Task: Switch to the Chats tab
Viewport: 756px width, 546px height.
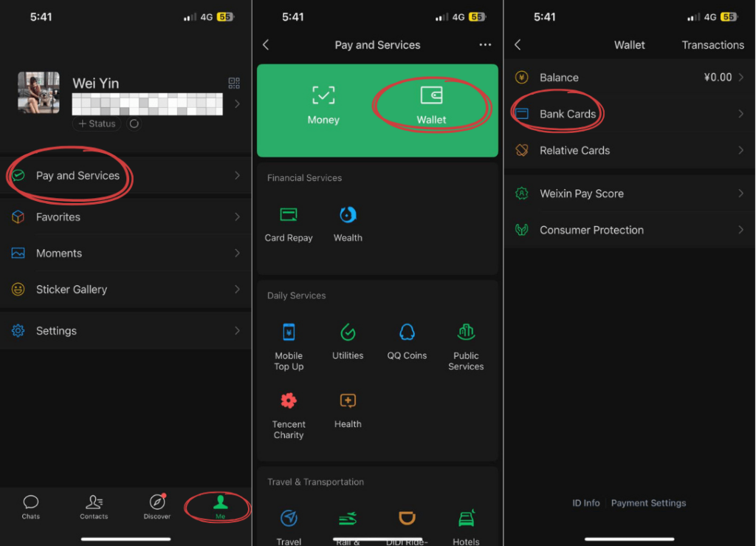Action: point(31,506)
